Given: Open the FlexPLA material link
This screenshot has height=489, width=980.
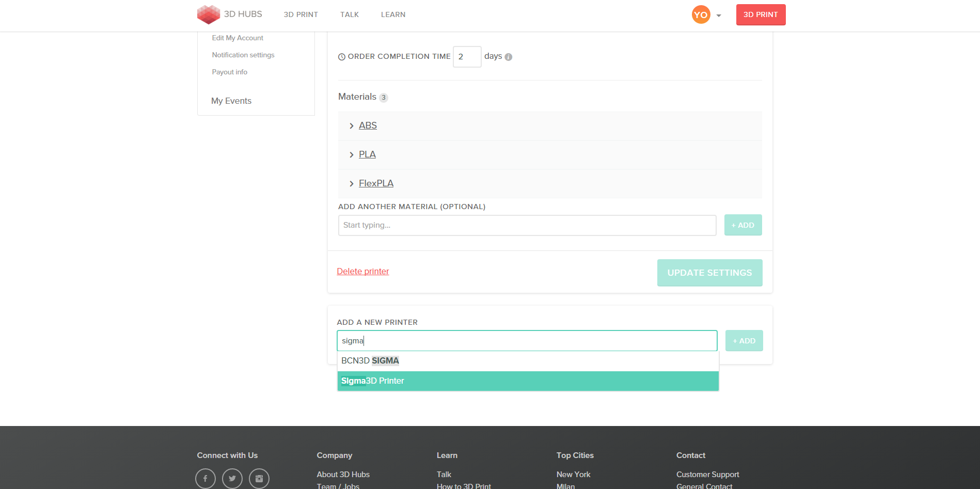Looking at the screenshot, I should tap(376, 183).
